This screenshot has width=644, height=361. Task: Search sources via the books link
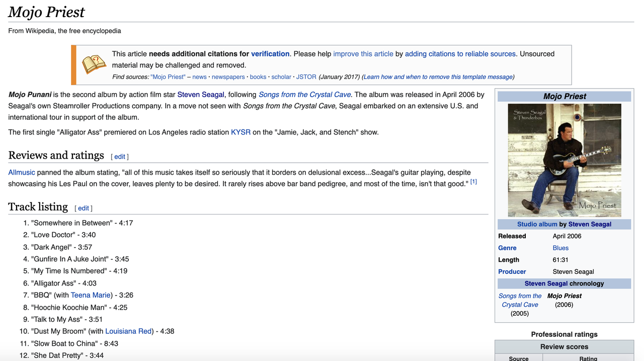[258, 77]
